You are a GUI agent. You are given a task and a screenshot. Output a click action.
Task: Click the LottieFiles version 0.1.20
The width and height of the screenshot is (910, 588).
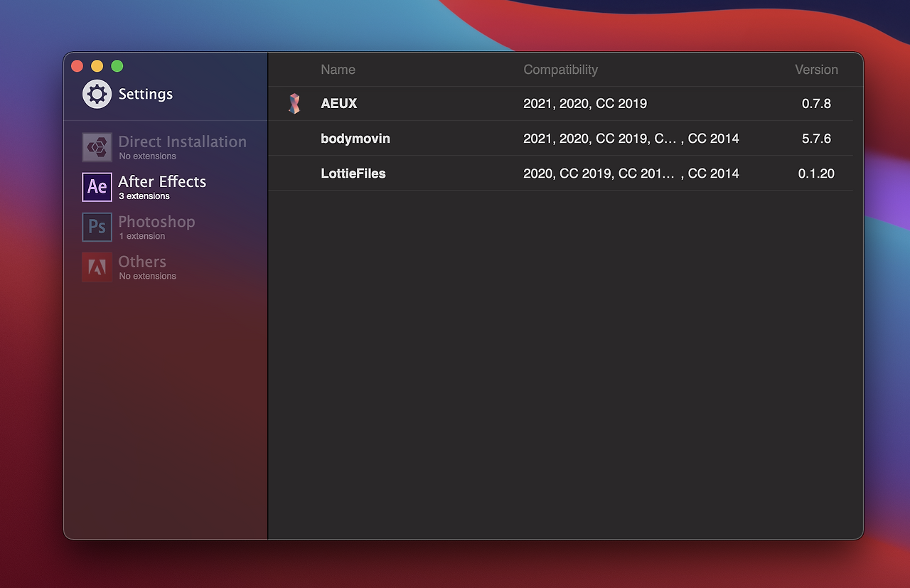tap(816, 173)
